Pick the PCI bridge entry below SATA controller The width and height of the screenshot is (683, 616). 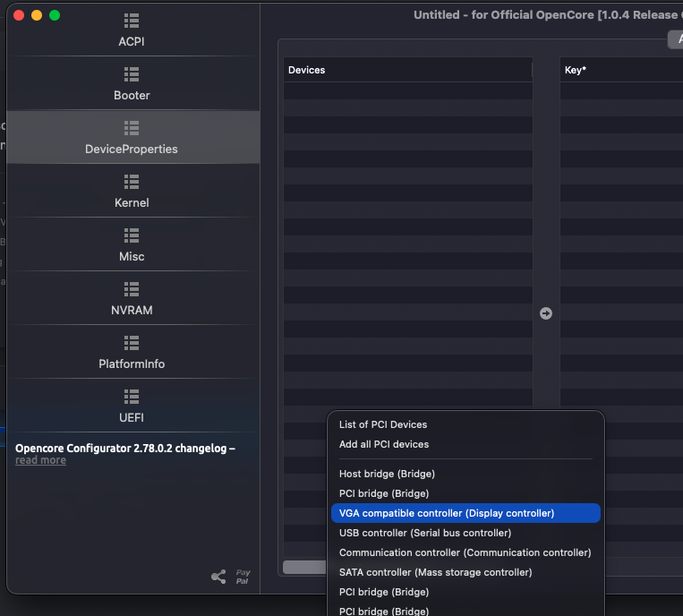(x=465, y=592)
